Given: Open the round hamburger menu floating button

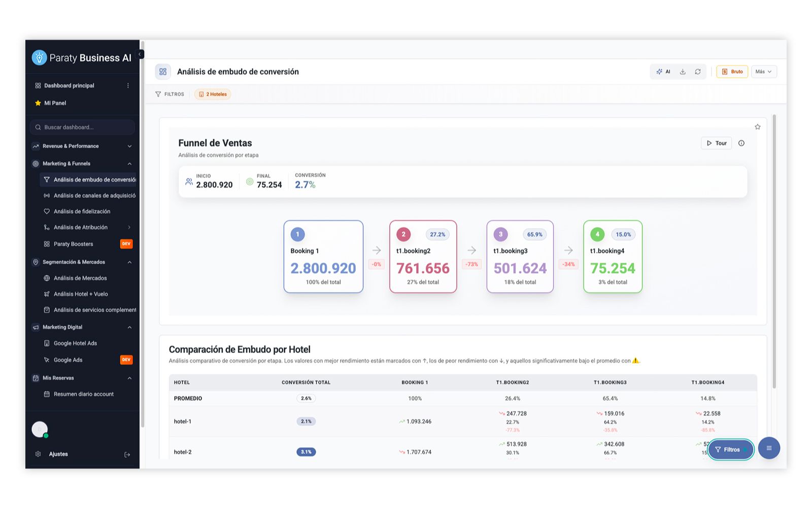Looking at the screenshot, I should (x=769, y=448).
